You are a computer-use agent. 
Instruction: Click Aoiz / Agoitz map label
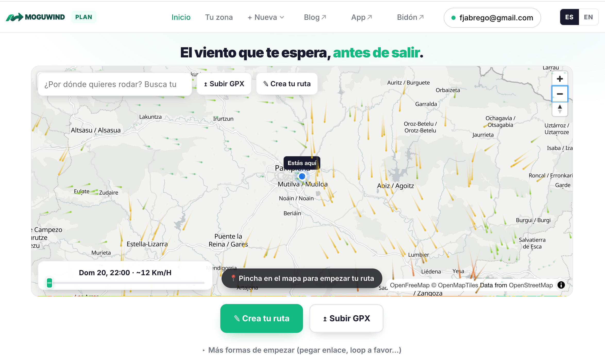click(396, 186)
